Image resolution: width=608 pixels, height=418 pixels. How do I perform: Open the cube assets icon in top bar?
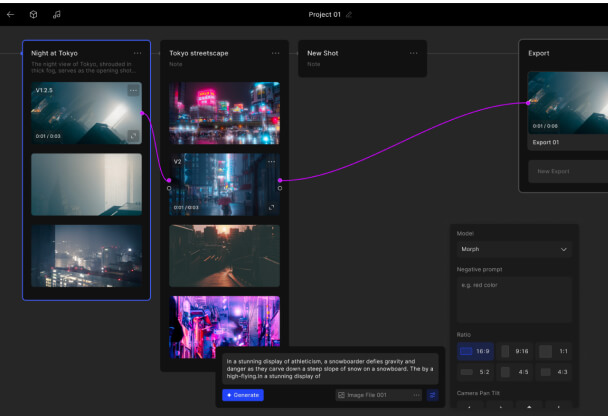tap(33, 15)
